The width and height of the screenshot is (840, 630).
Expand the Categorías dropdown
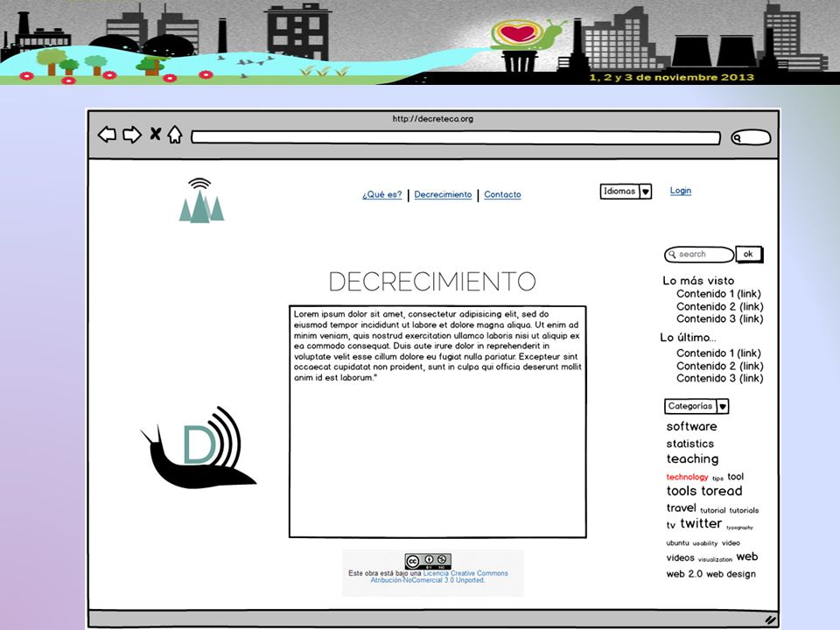(696, 406)
